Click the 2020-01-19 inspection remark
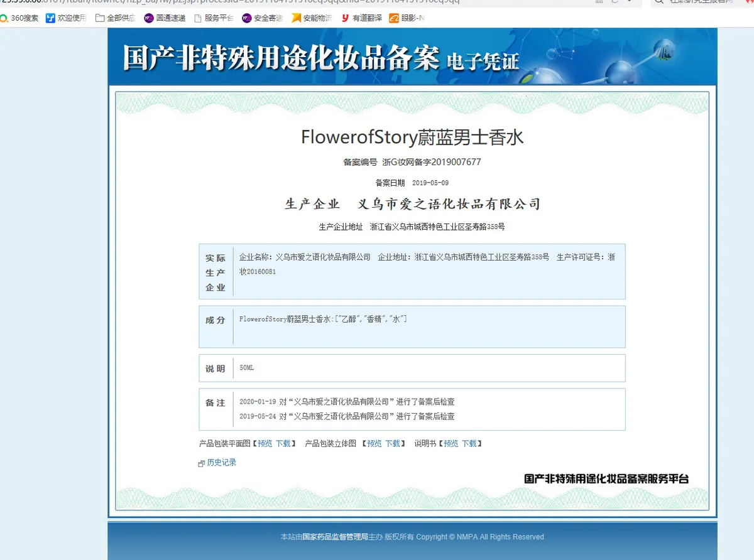The height and width of the screenshot is (560, 754). pyautogui.click(x=347, y=402)
